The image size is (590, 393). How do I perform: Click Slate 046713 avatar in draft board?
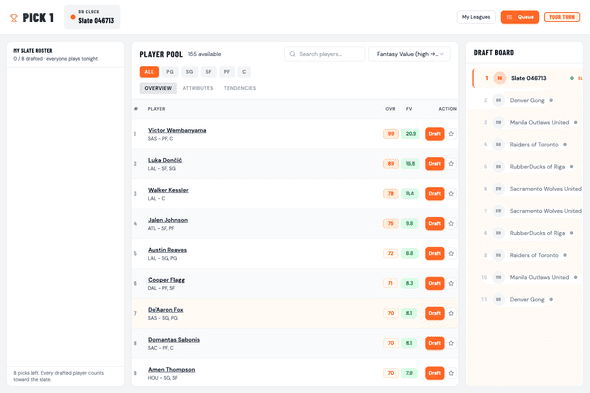(500, 78)
